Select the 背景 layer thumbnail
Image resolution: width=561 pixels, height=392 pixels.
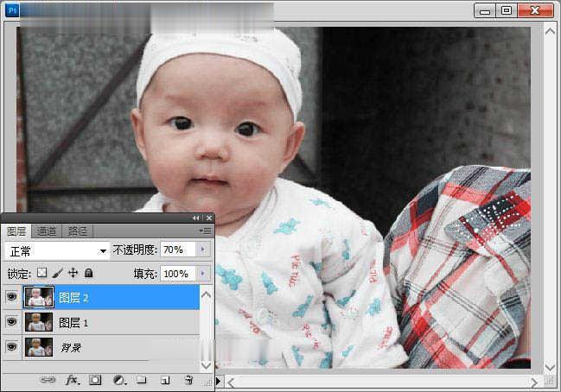[x=39, y=347]
